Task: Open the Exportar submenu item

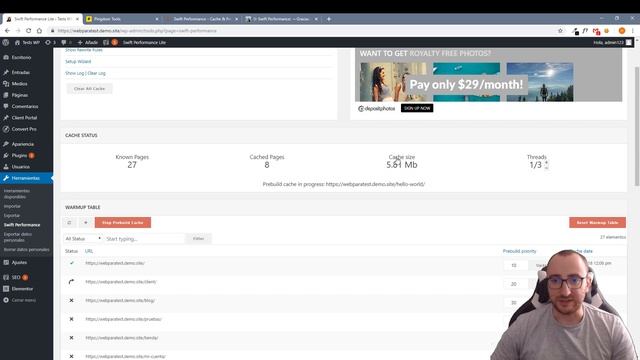Action: pyautogui.click(x=12, y=216)
